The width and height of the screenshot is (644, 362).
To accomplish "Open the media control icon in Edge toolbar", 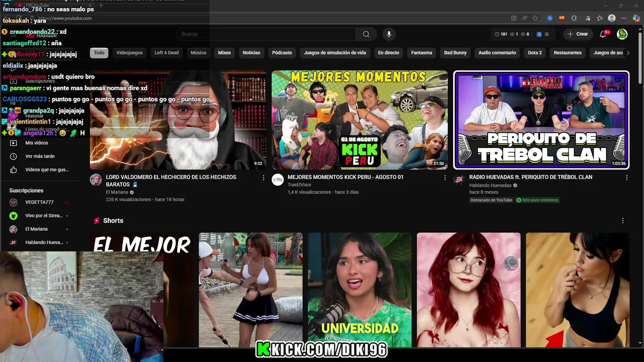I will click(587, 18).
